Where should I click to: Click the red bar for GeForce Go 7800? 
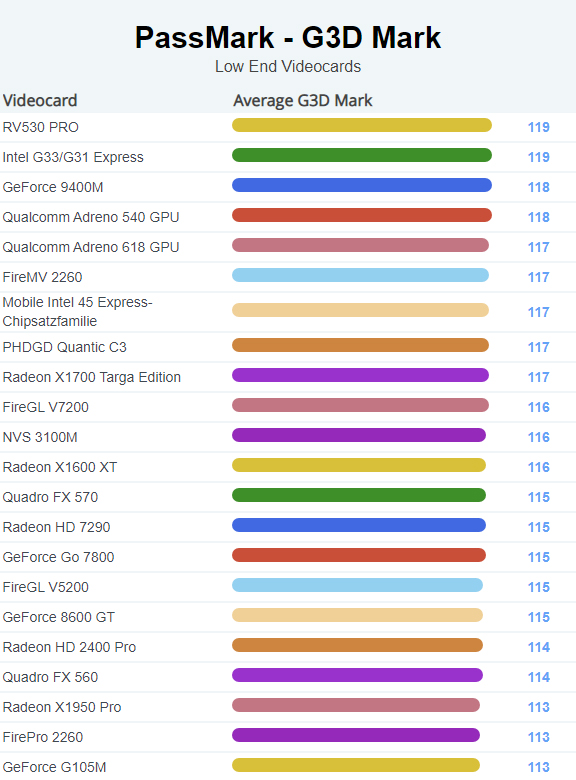(x=359, y=555)
